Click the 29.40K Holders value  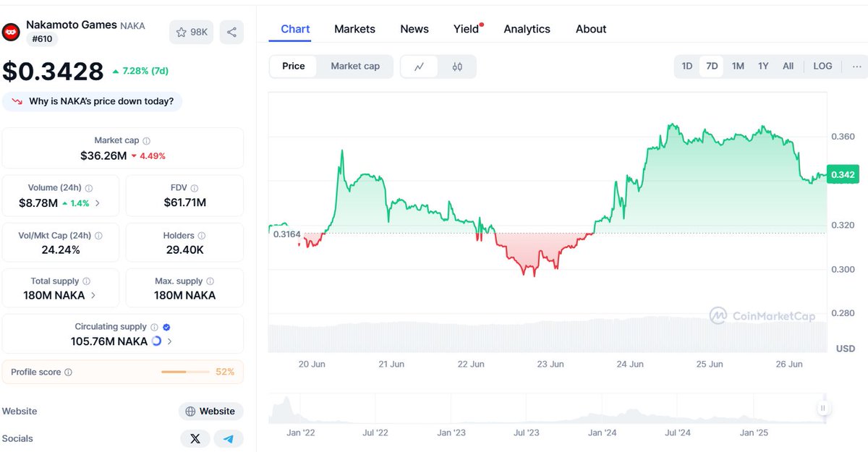coord(185,250)
